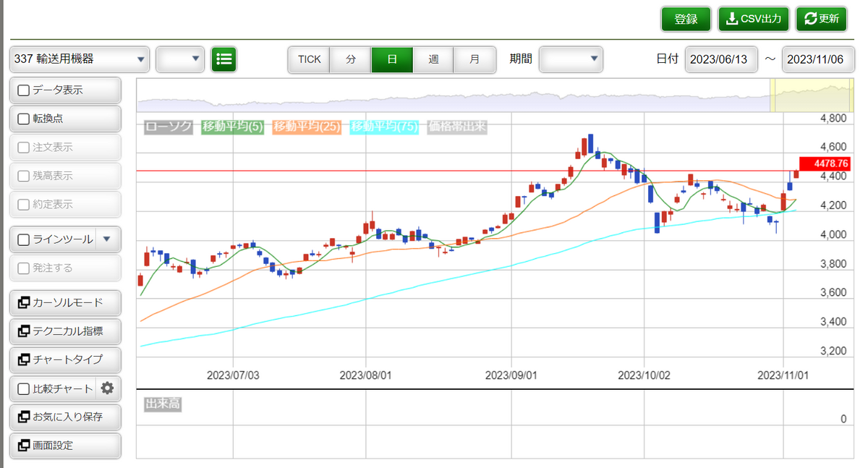Image resolution: width=868 pixels, height=468 pixels.
Task: Switch to the 分 (minute) timeframe
Action: point(351,59)
